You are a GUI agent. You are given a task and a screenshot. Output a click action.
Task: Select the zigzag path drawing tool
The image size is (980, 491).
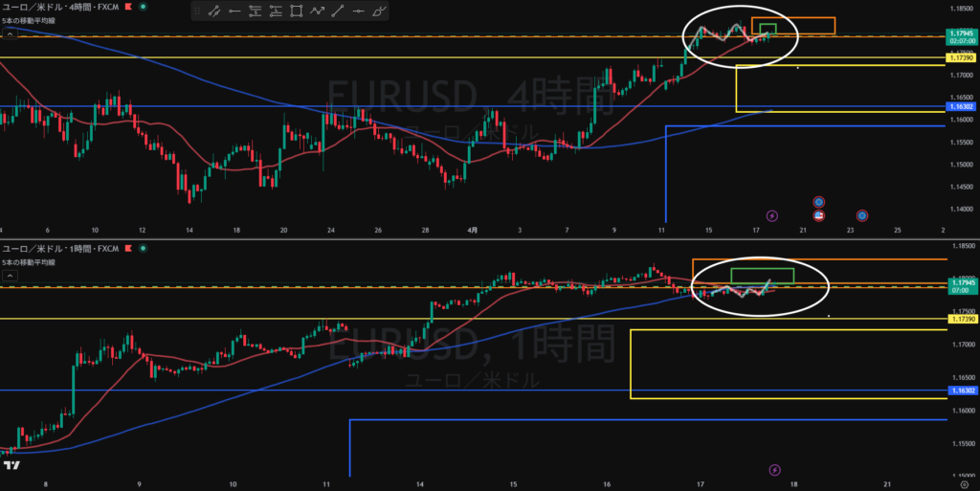click(x=317, y=11)
